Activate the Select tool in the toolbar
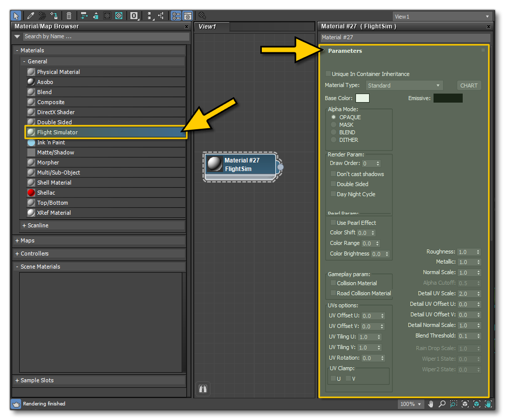This screenshot has width=505, height=420. click(x=15, y=15)
